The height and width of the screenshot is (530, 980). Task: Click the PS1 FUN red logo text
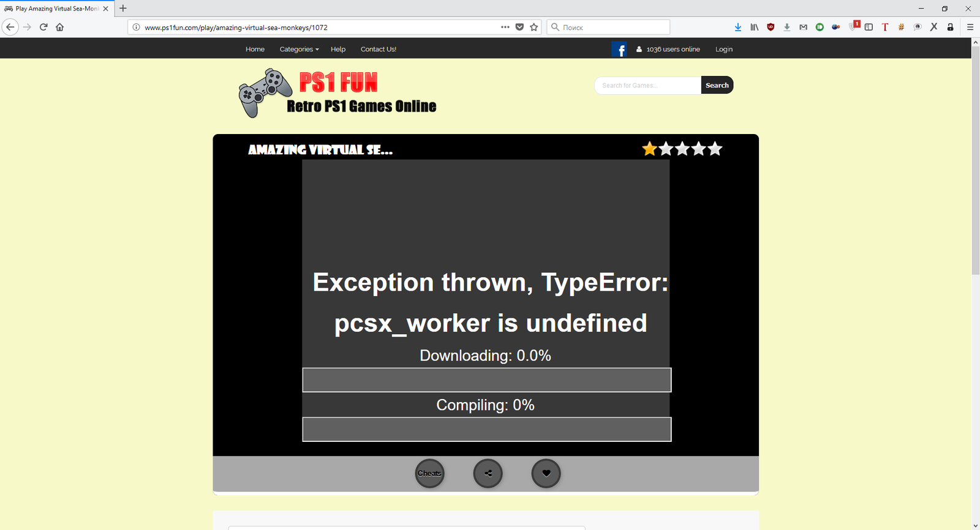[338, 82]
